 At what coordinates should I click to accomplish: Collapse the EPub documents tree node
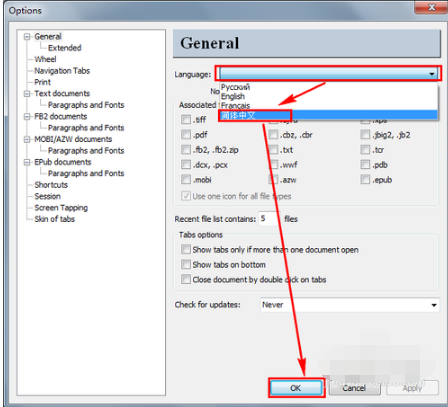click(27, 162)
